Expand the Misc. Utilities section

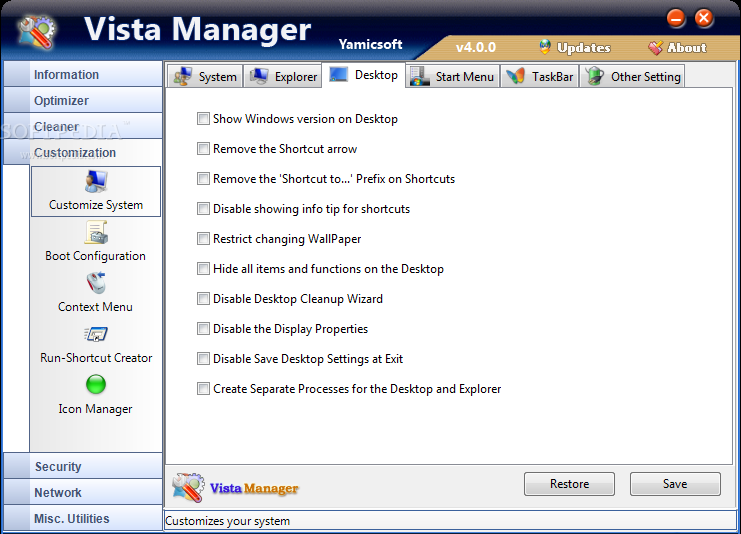(x=83, y=518)
